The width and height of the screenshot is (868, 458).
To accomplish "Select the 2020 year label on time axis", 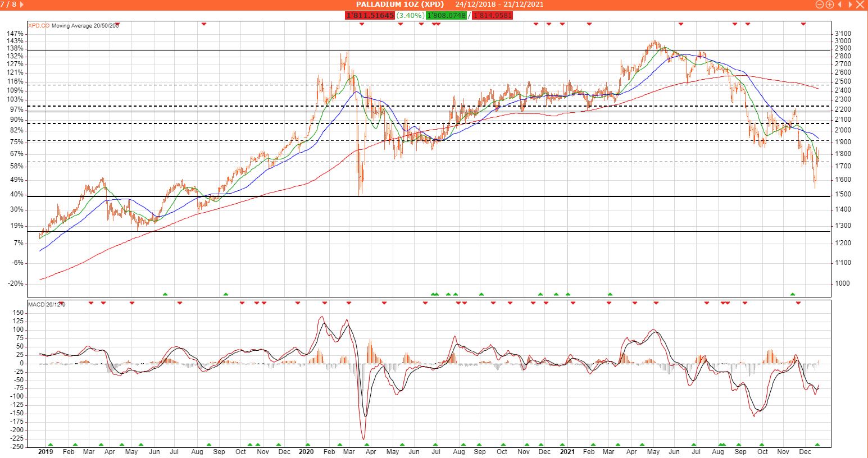I will [x=306, y=452].
